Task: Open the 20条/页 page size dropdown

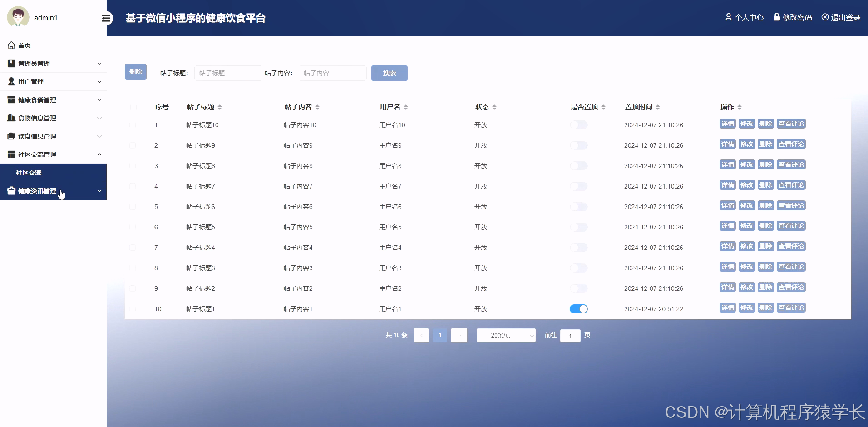Action: pos(505,335)
